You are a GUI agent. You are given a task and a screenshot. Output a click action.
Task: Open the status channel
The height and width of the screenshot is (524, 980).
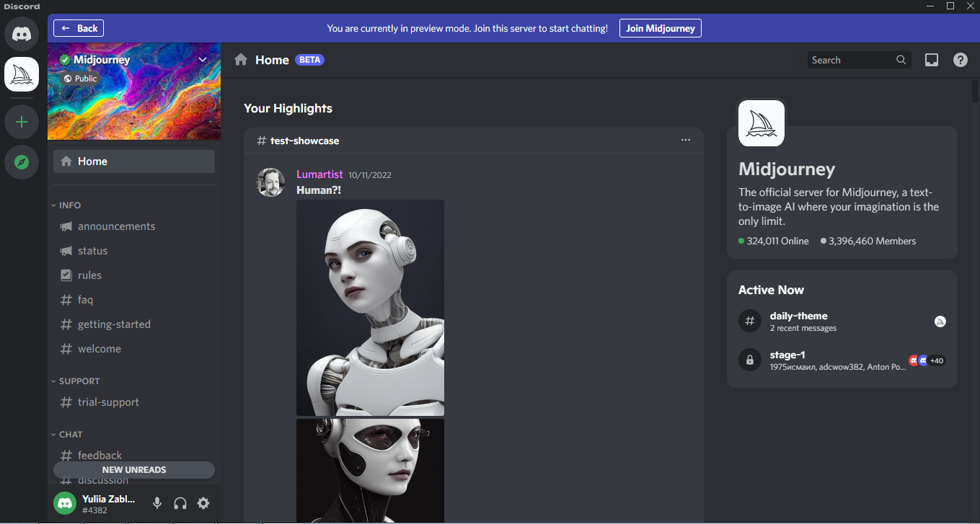coord(134,251)
